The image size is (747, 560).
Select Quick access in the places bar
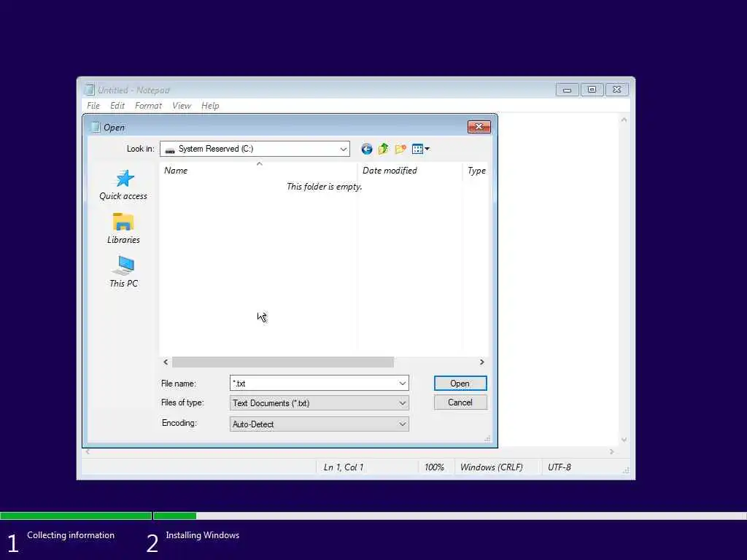coord(123,185)
